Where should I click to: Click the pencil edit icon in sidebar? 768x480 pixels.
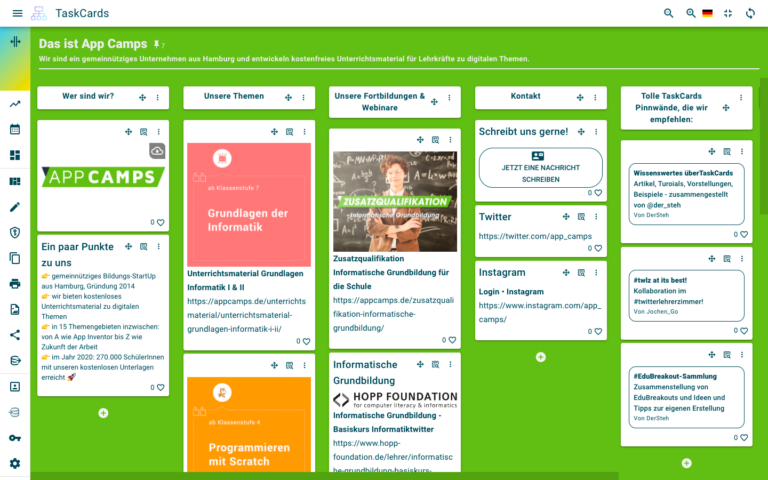[15, 207]
